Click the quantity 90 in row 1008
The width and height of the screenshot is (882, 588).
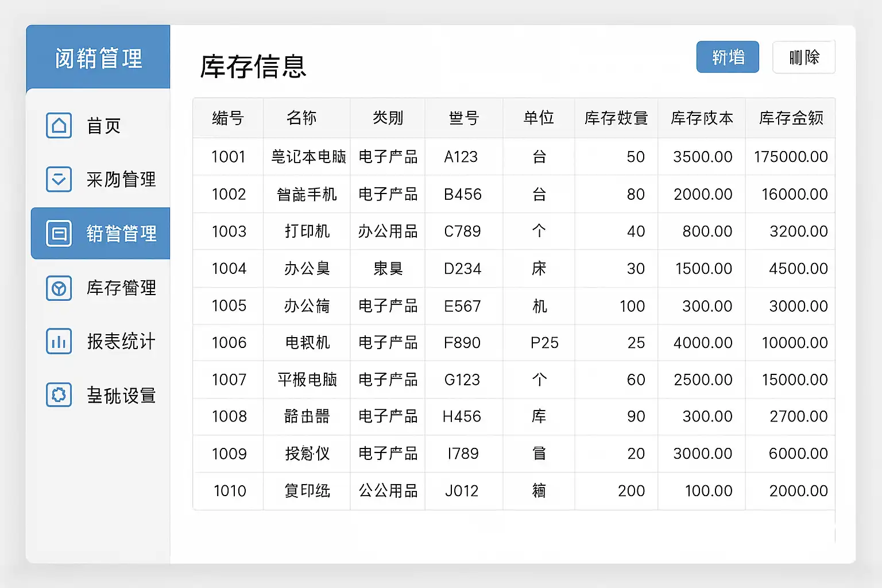tap(636, 416)
